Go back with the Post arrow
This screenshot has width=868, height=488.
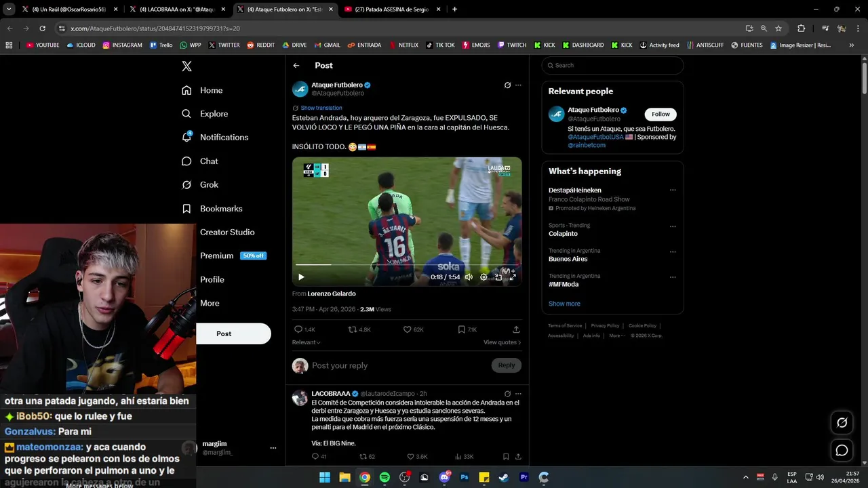296,66
